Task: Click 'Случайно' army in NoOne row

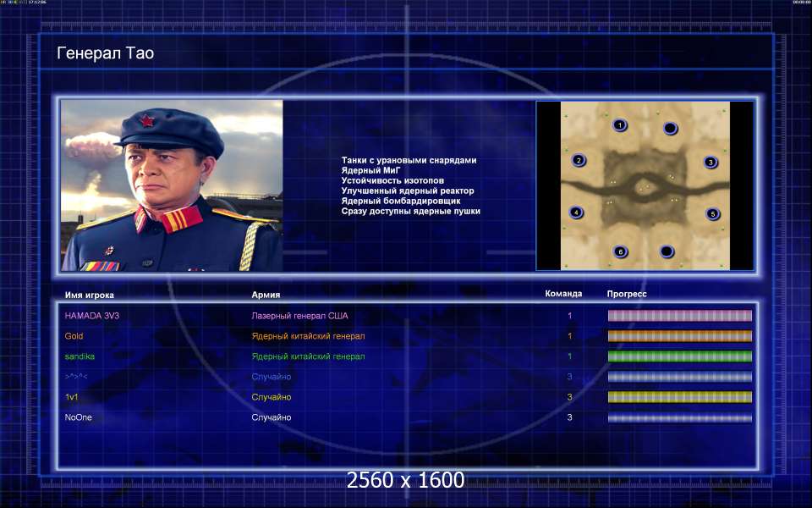Action: click(x=272, y=417)
